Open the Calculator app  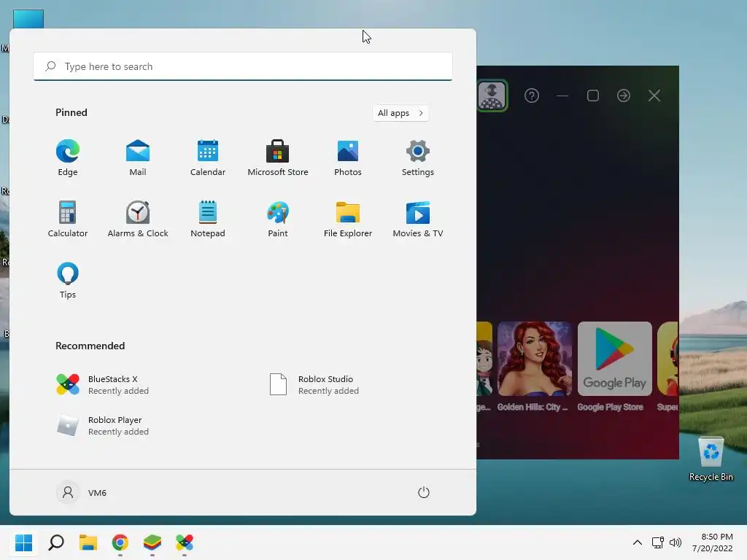[x=68, y=219]
